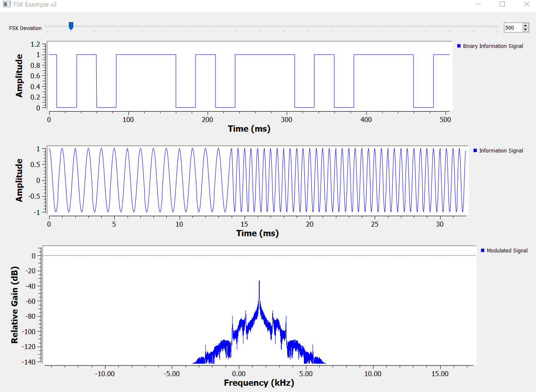Click the FSK Deviation label
This screenshot has height=392, width=536.
tap(25, 28)
